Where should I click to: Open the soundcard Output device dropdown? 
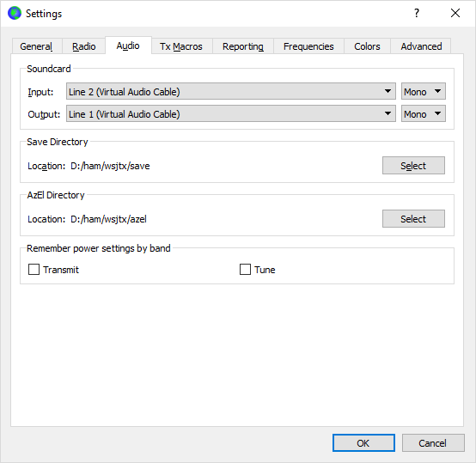[x=231, y=113]
